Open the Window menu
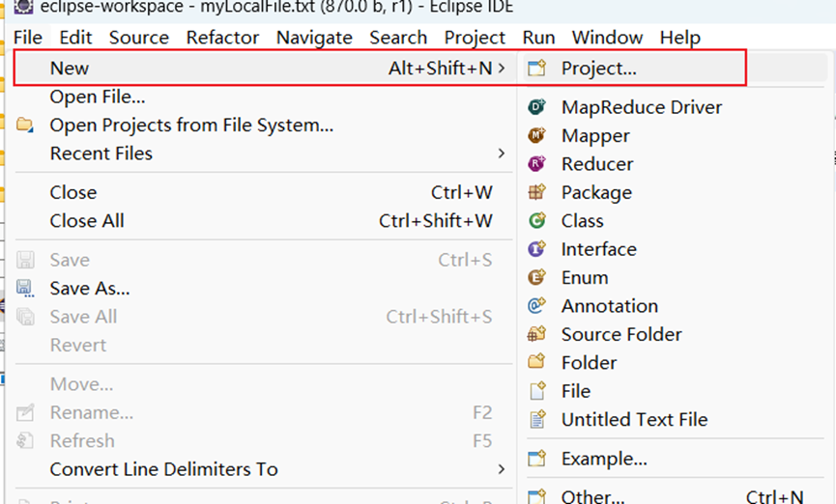 (607, 38)
